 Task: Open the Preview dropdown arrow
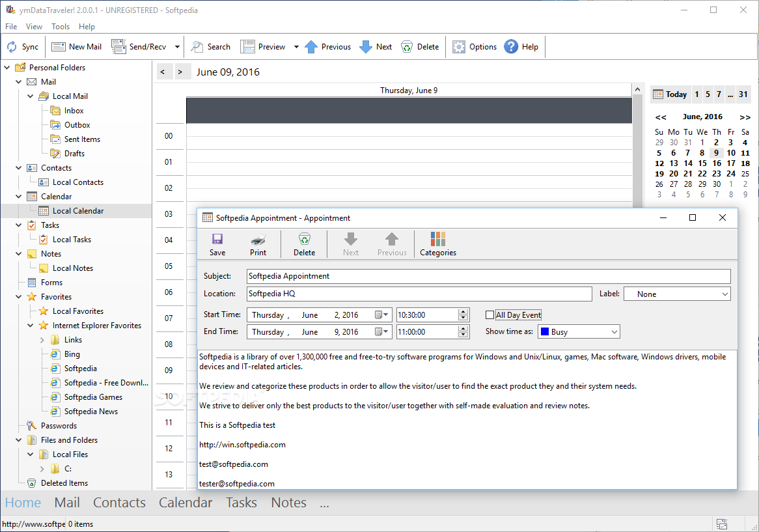click(296, 47)
